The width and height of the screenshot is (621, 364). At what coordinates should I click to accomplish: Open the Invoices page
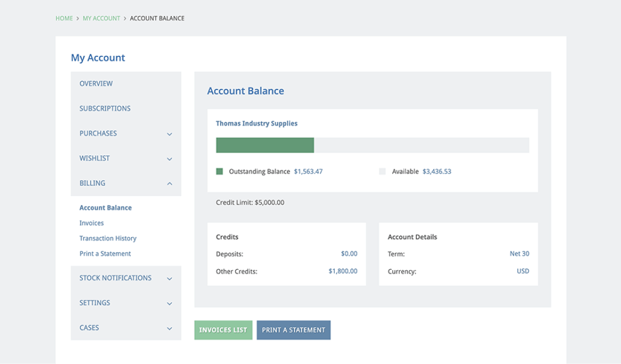tap(91, 223)
